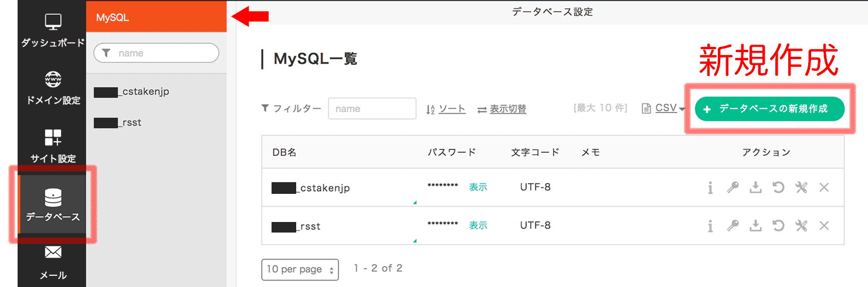Open Mail (メール) sidebar item
The image size is (868, 287).
(x=53, y=263)
